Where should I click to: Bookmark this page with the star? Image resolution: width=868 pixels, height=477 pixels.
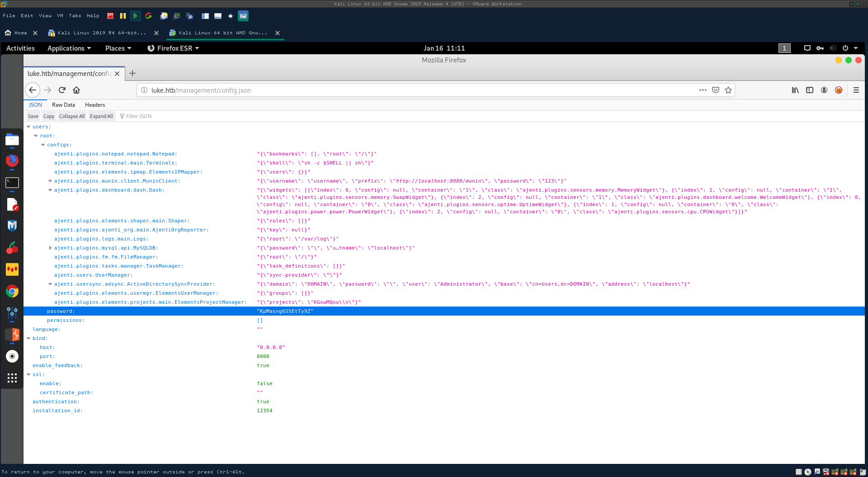pos(728,90)
